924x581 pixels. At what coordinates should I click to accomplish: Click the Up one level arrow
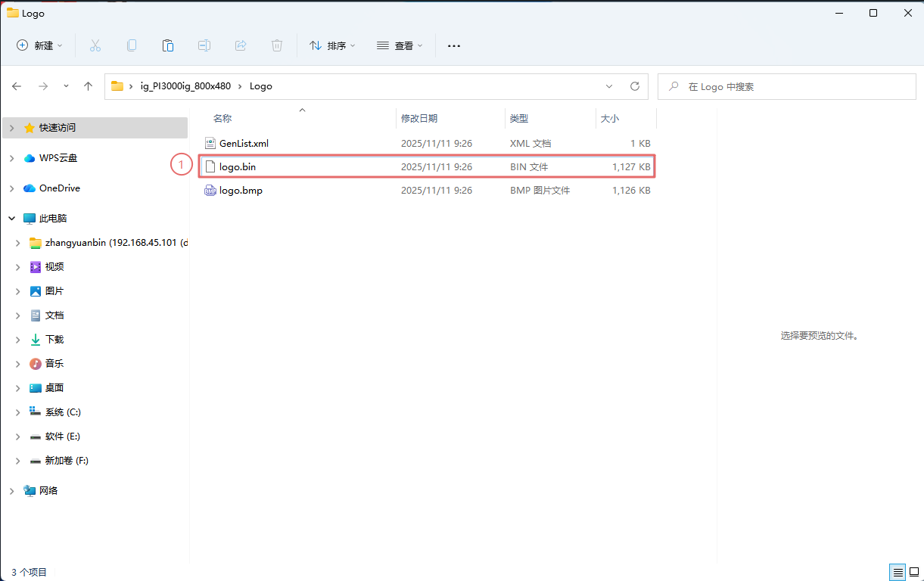point(88,86)
